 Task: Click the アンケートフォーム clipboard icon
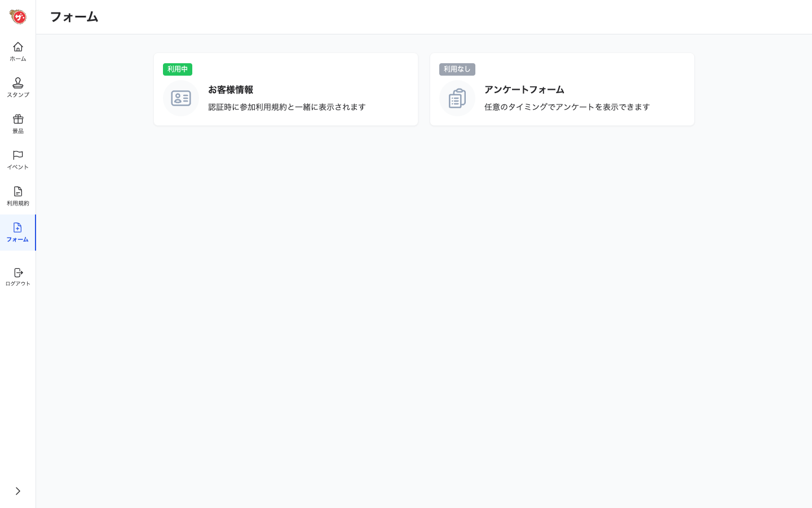pos(457,98)
